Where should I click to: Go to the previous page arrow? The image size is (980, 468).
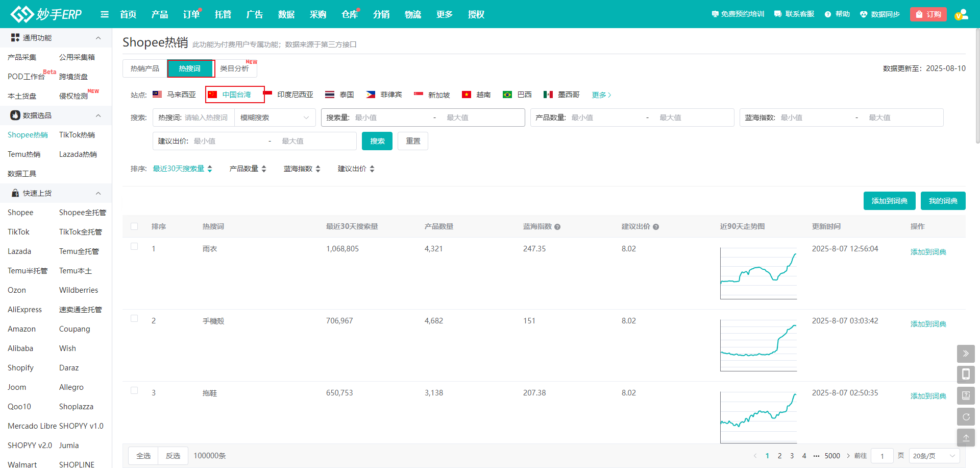(755, 456)
